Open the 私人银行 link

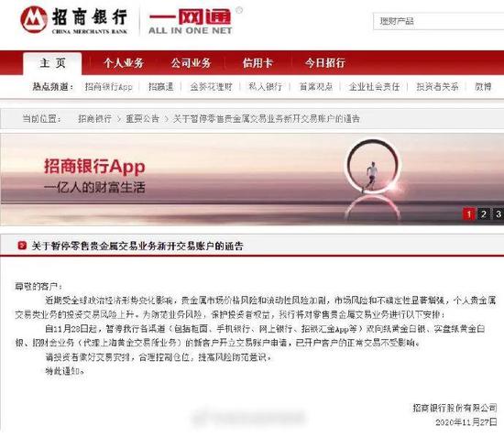266,87
